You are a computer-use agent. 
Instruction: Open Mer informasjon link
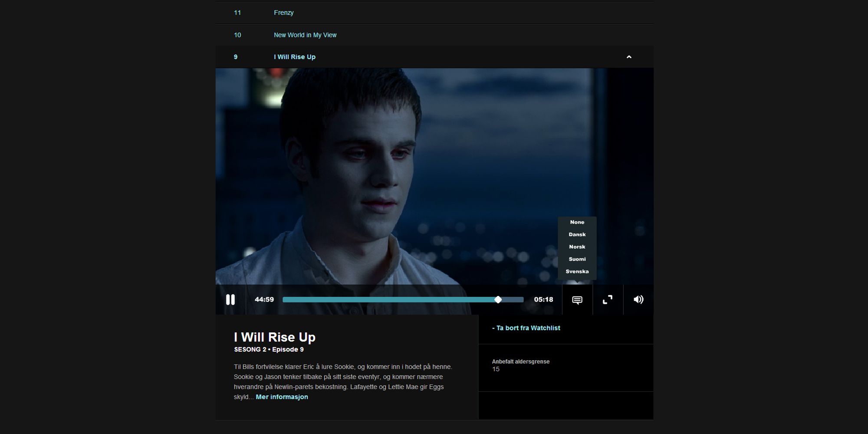click(282, 397)
